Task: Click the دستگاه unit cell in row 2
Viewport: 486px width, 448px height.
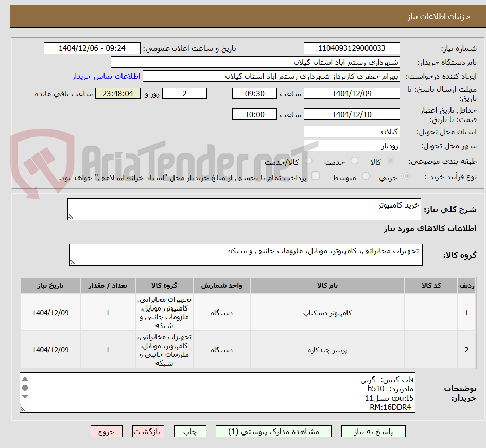Action: click(221, 350)
